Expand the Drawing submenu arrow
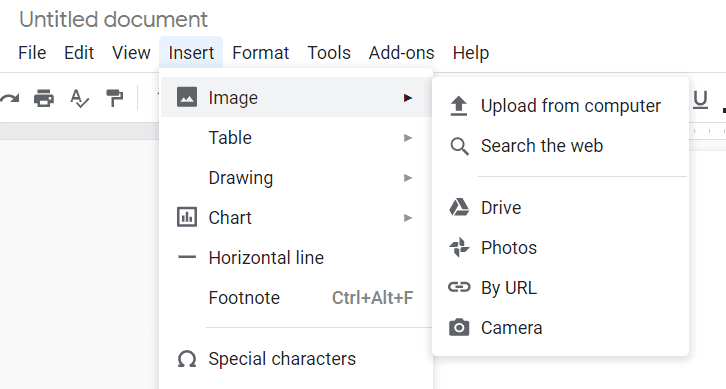Viewport: 726px width, 389px height. [x=407, y=178]
